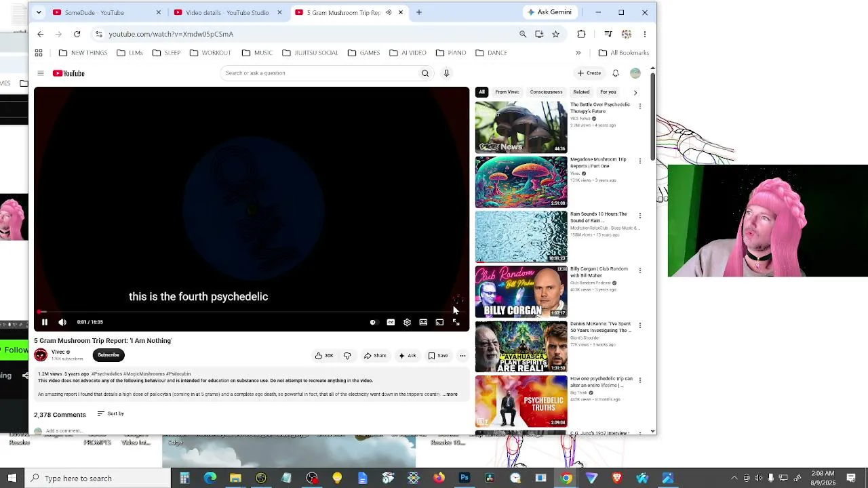
Task: Open Rain Sounds 10 Hours video title
Action: 598,218
